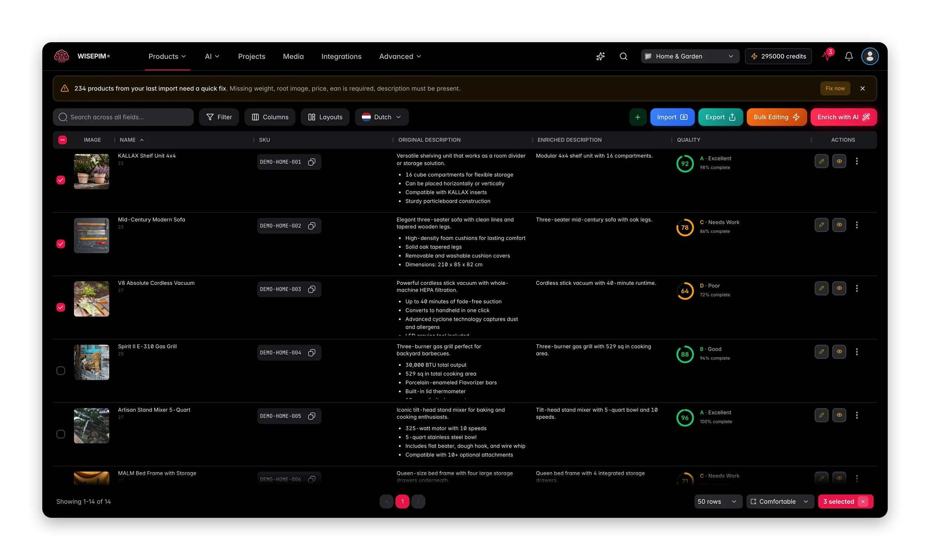The image size is (930, 560).
Task: Expand the Advanced menu
Action: (x=400, y=56)
